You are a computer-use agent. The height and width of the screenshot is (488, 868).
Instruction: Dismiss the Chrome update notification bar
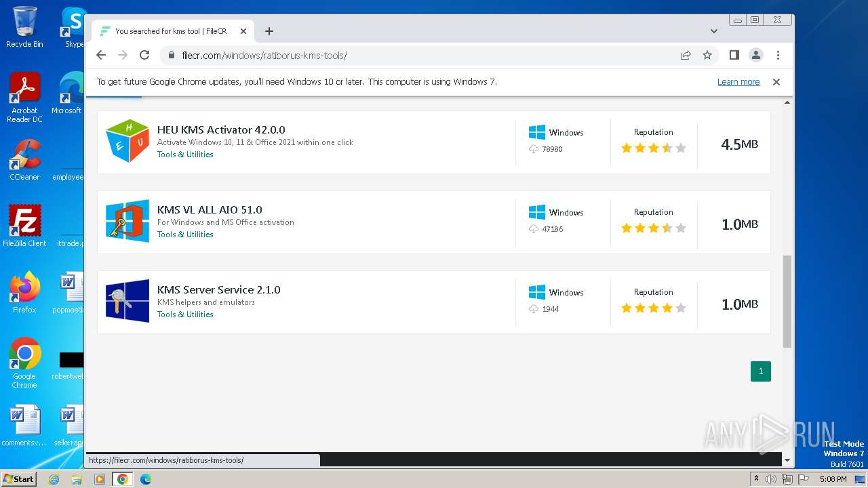click(776, 82)
